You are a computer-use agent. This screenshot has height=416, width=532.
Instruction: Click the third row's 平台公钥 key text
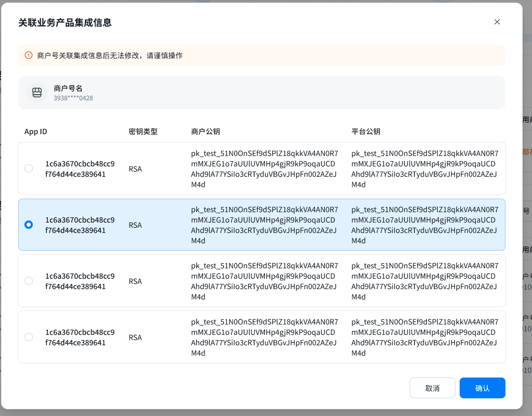tap(425, 281)
